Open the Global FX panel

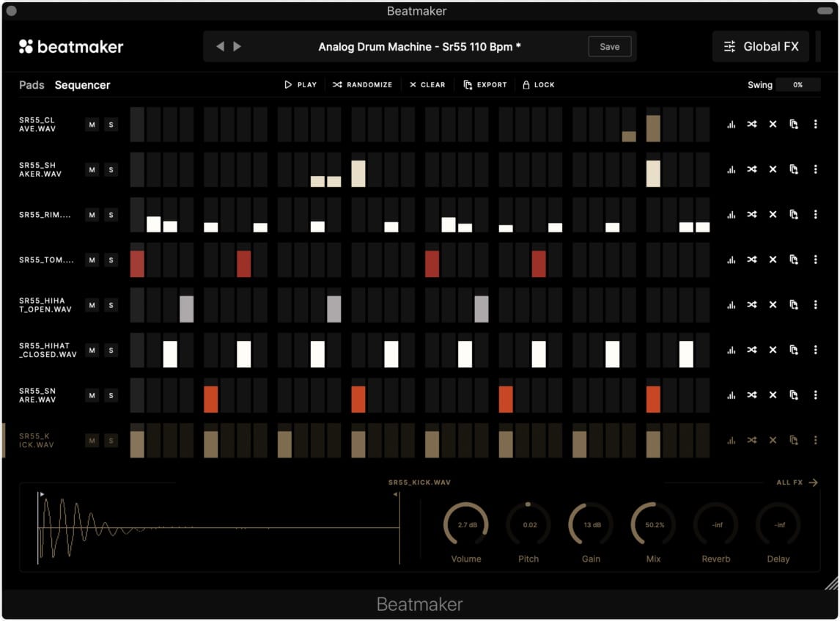[x=761, y=47]
